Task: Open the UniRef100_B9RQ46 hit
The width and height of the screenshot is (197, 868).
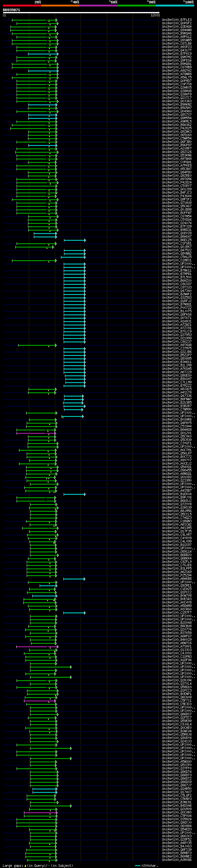Action: (176, 33)
